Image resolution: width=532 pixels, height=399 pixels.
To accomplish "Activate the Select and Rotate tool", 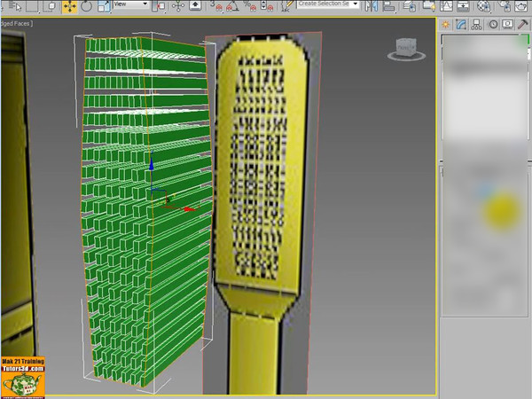I will (x=87, y=6).
